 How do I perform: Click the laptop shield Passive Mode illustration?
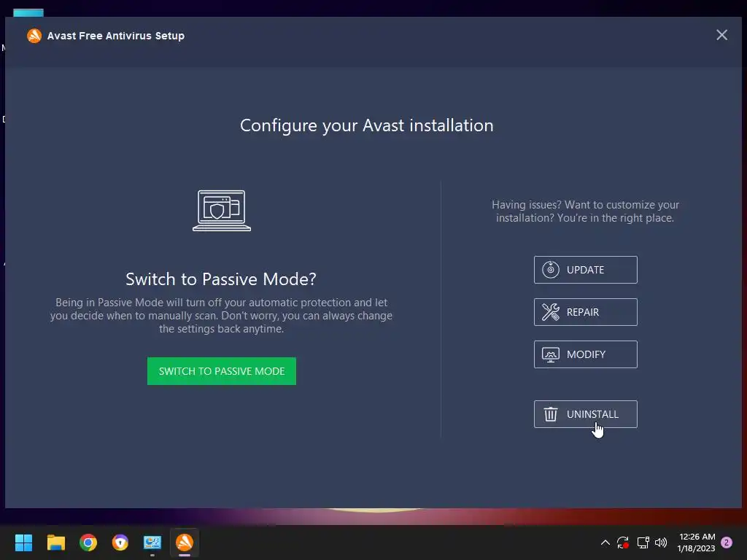pos(222,211)
